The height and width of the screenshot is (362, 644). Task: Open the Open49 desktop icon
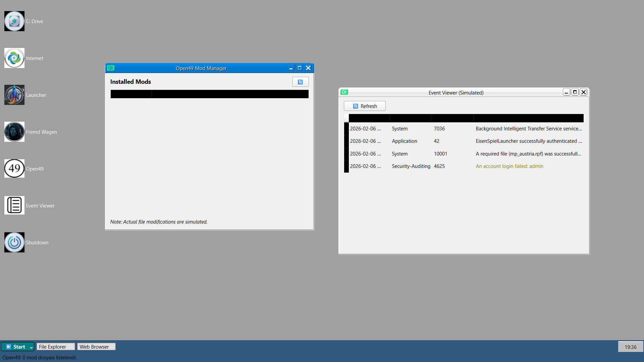click(x=14, y=168)
